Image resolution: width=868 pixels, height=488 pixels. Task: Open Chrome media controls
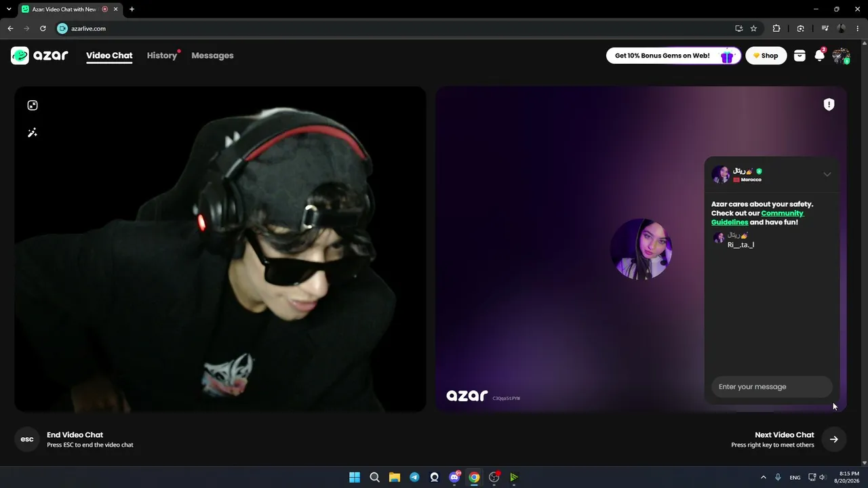pos(825,28)
